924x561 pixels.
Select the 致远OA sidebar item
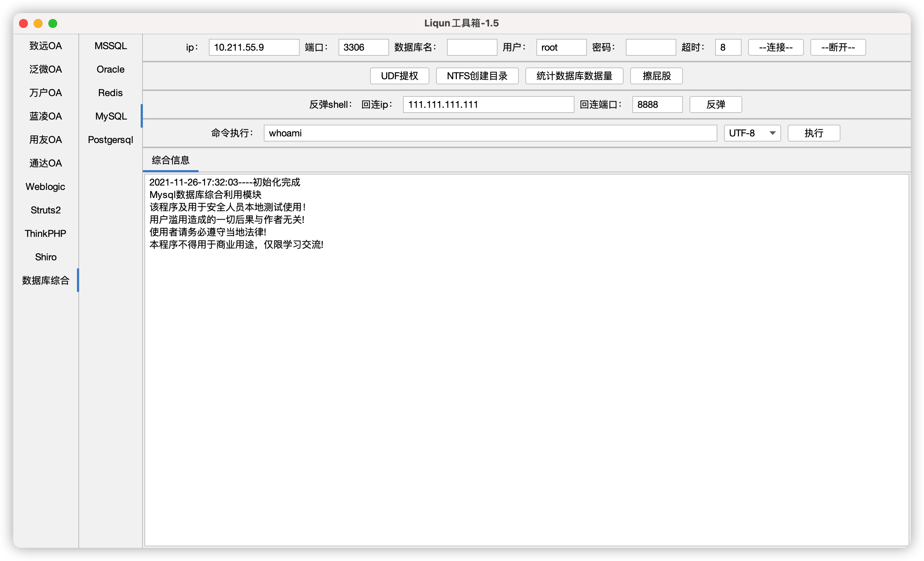(45, 46)
